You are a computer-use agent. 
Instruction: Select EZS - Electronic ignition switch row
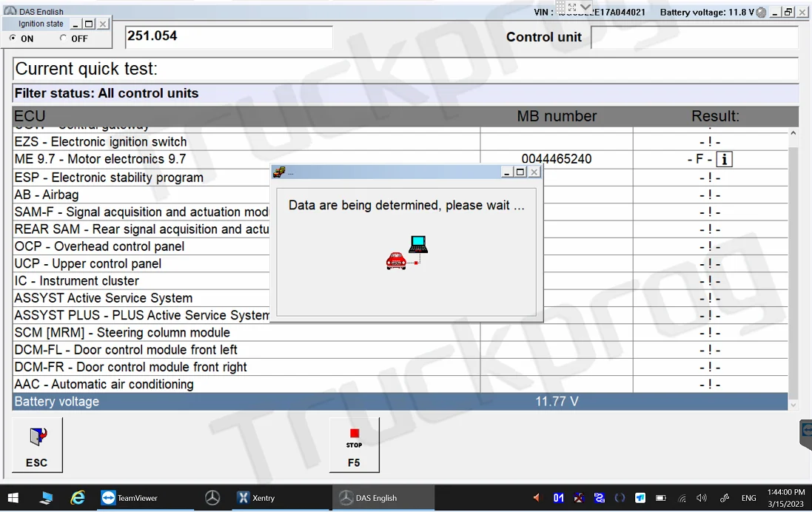pos(400,142)
